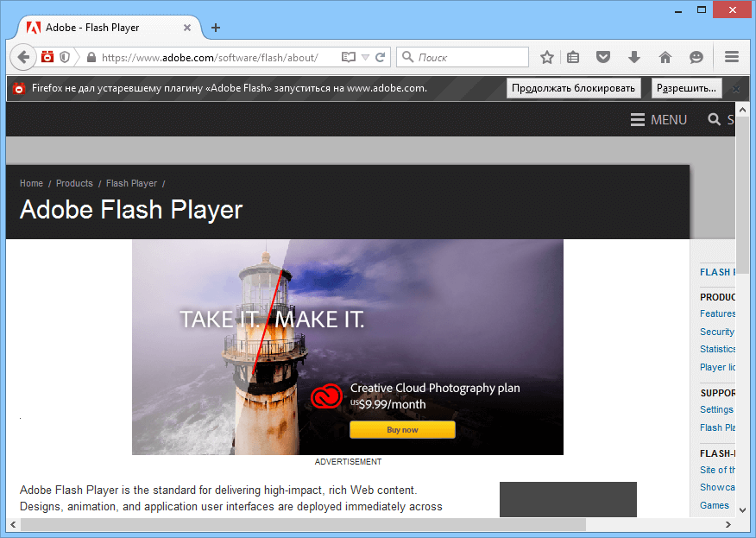Open the Разрешить… options dropdown
This screenshot has height=538, width=756.
tap(686, 87)
